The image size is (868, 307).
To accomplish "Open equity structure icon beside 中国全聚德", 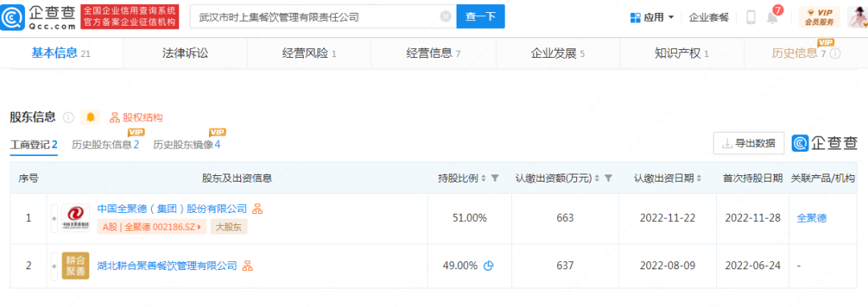I will click(257, 208).
